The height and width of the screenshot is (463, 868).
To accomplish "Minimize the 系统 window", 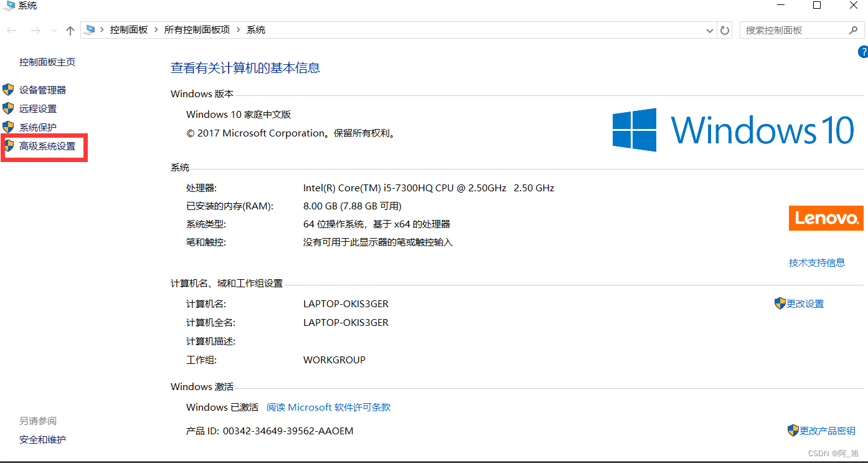I will 781,5.
